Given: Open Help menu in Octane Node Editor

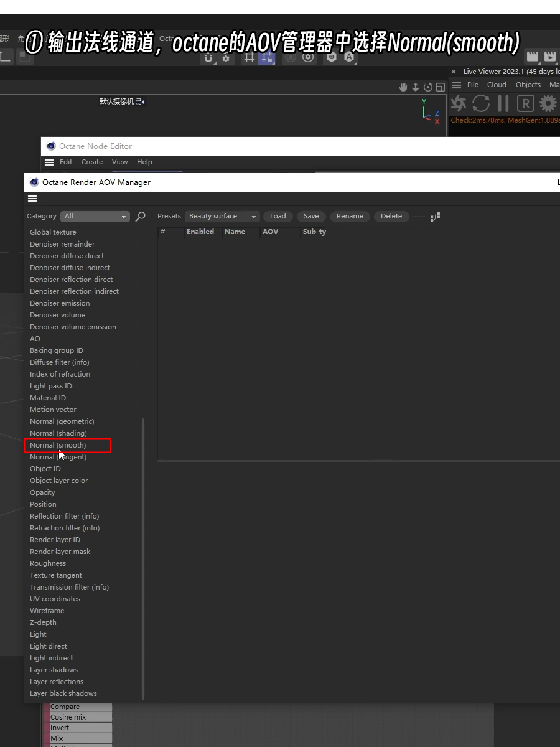Looking at the screenshot, I should [144, 162].
